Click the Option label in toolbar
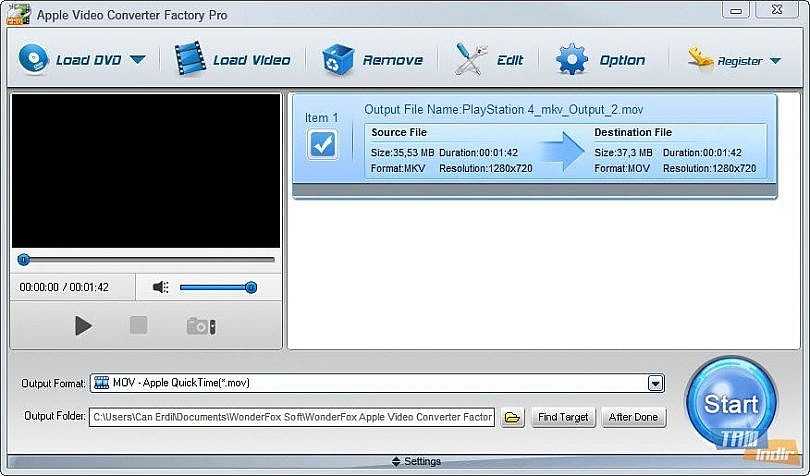Screen dimensions: 810x476 (622, 60)
